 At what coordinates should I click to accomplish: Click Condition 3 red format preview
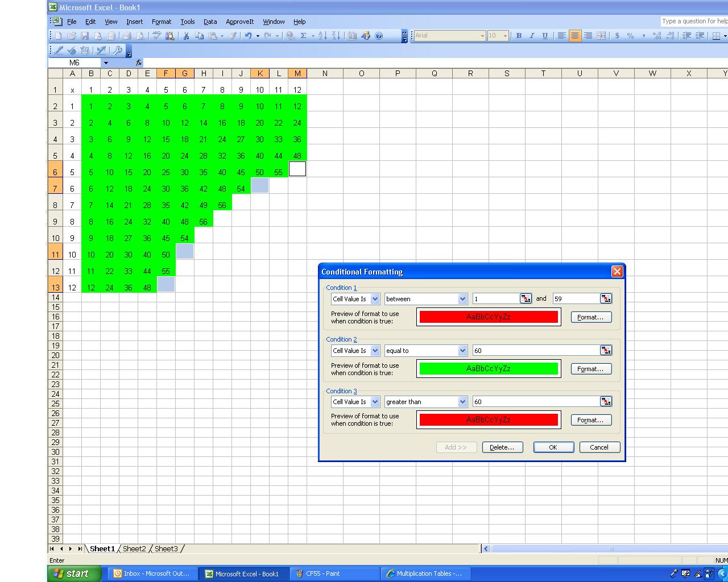pos(489,419)
